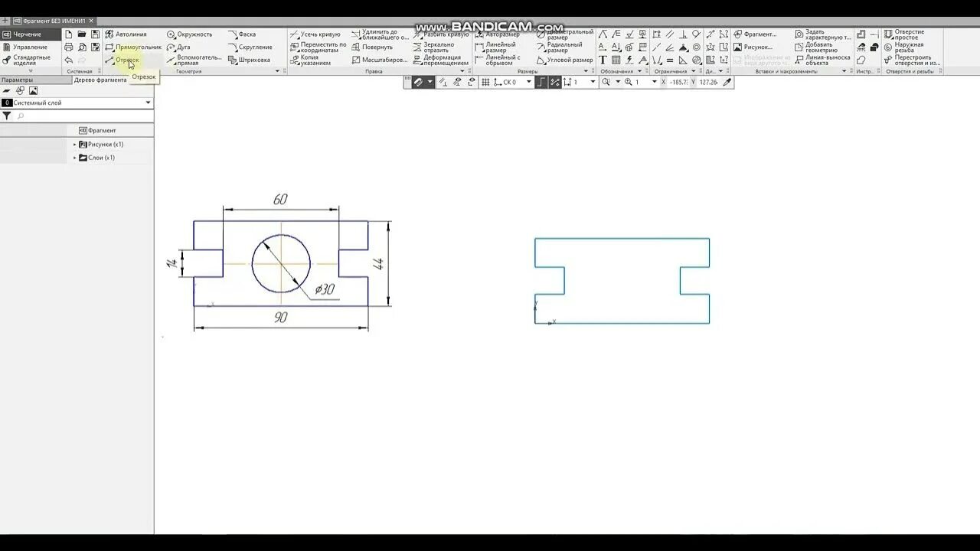Toggle the grid display button
980x551 pixels.
485,82
